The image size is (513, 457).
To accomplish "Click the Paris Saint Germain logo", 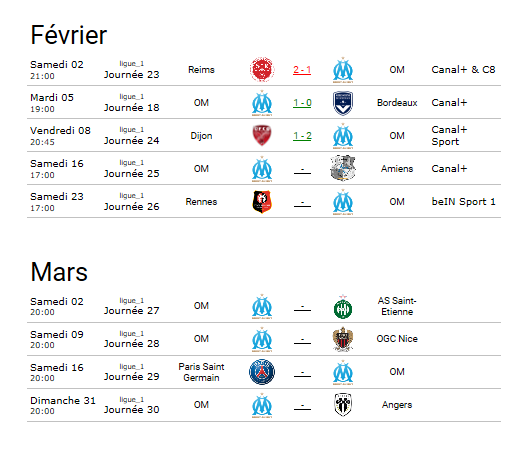I will point(262,372).
